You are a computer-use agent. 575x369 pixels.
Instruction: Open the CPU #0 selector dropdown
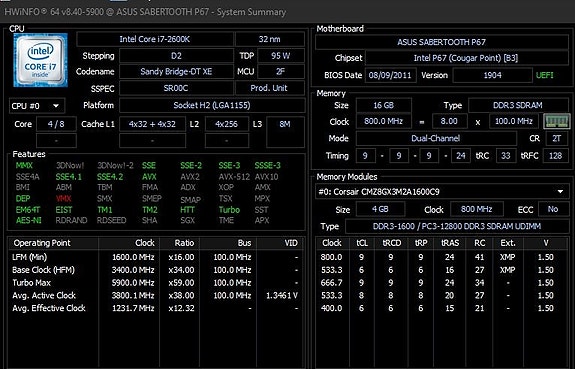37,106
